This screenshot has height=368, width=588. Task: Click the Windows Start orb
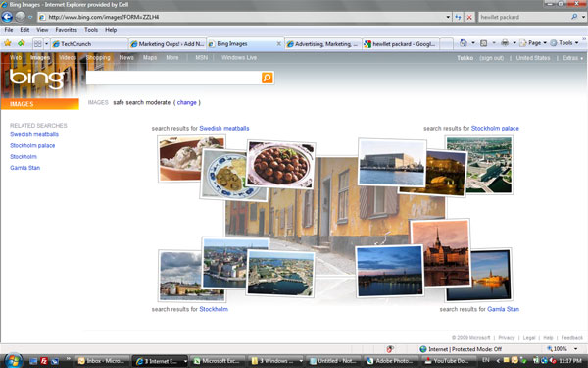point(13,360)
